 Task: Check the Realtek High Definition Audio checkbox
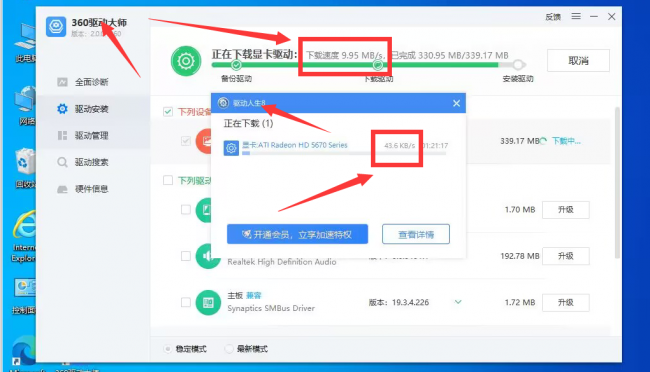(x=186, y=256)
